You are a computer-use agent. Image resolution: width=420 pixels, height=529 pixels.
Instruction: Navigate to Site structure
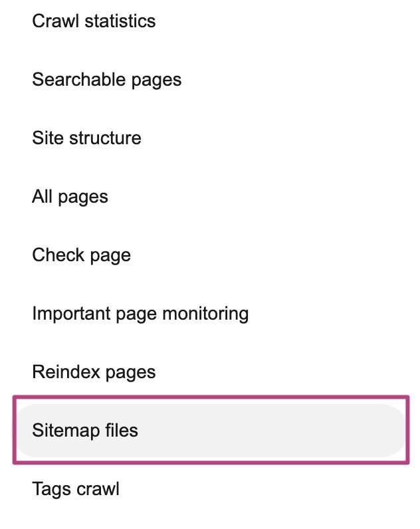(86, 138)
